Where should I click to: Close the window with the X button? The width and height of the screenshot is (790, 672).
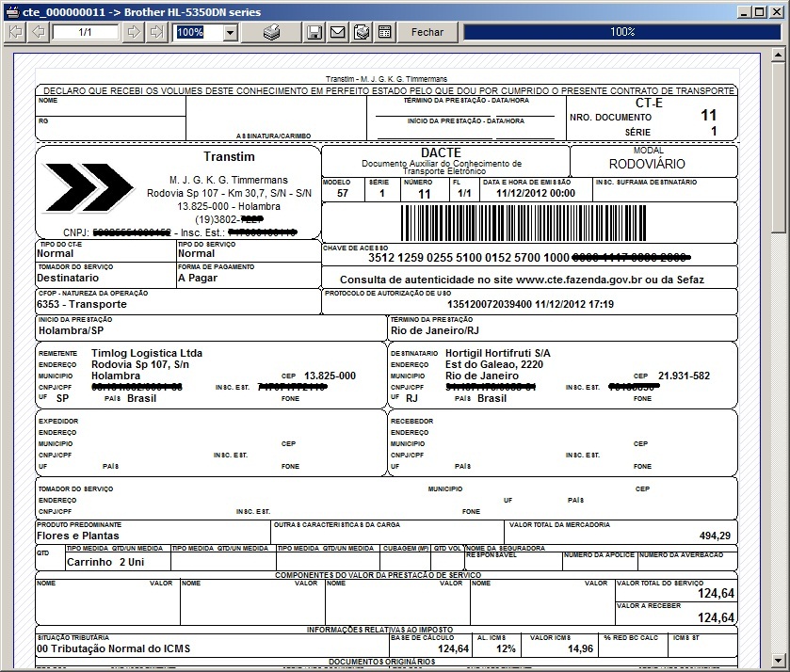pos(777,12)
